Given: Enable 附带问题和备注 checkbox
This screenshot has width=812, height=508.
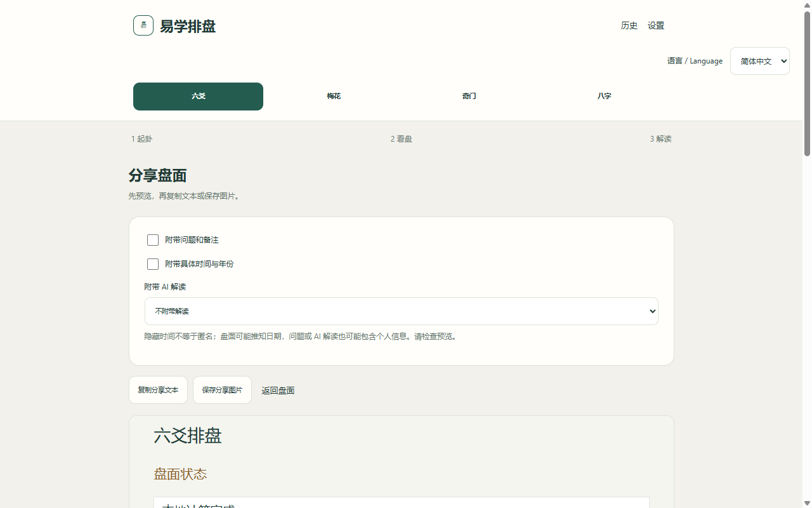Looking at the screenshot, I should (x=153, y=240).
